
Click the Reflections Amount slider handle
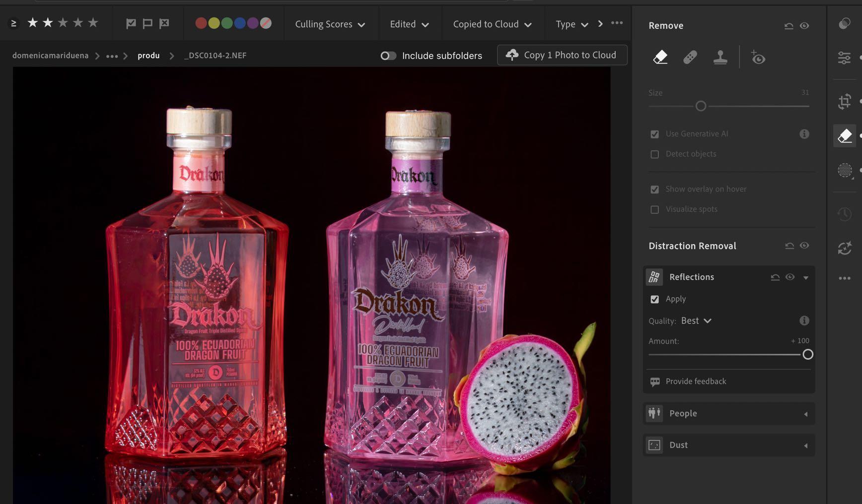click(x=808, y=355)
